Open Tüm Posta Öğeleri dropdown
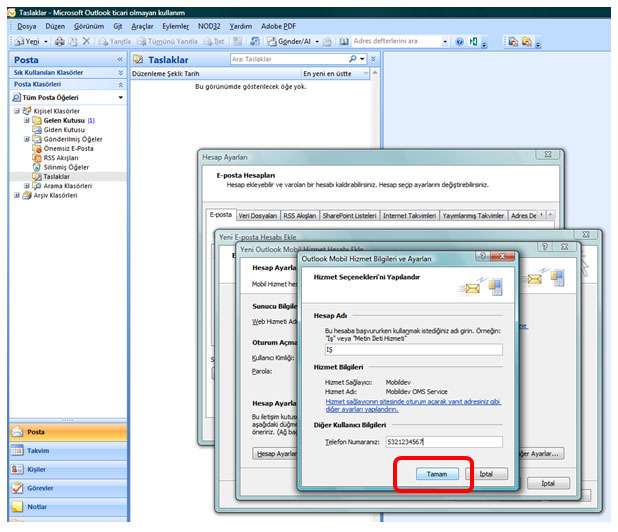Image resolution: width=618 pixels, height=532 pixels. pos(121,97)
